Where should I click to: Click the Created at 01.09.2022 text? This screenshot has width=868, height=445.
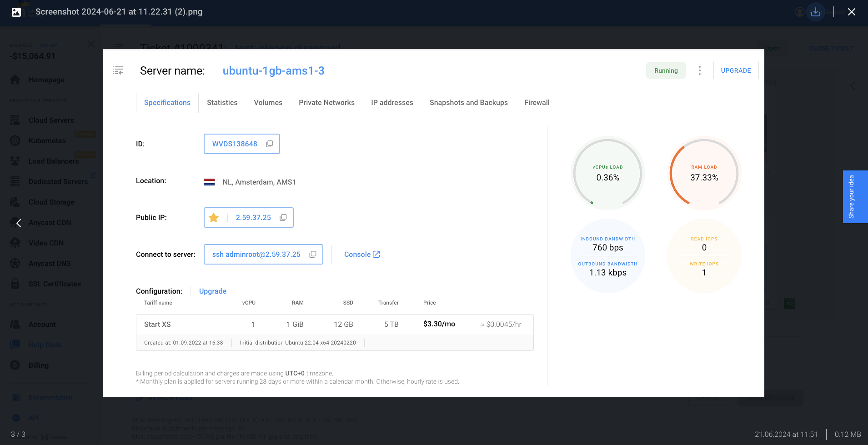(x=183, y=343)
